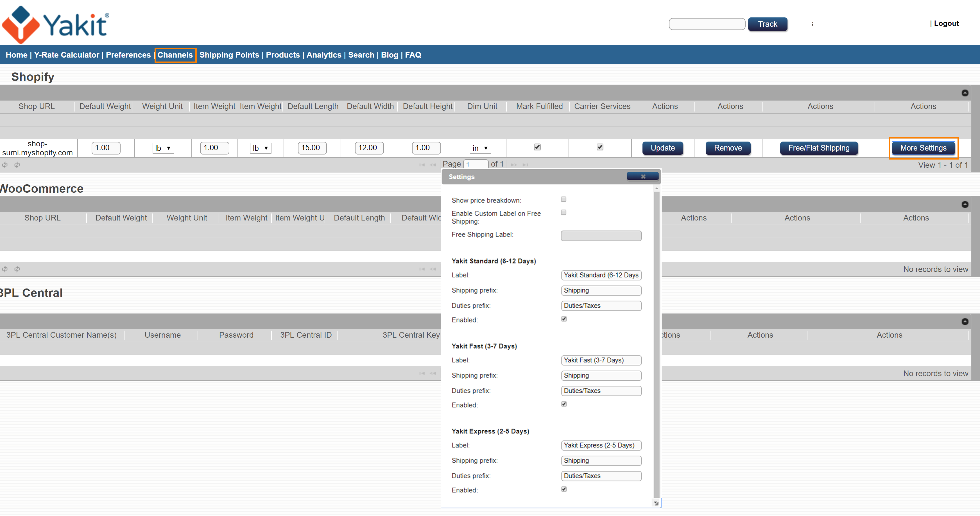This screenshot has width=980, height=516.
Task: Click the first refresh icon under Shopify grid
Action: click(x=5, y=165)
